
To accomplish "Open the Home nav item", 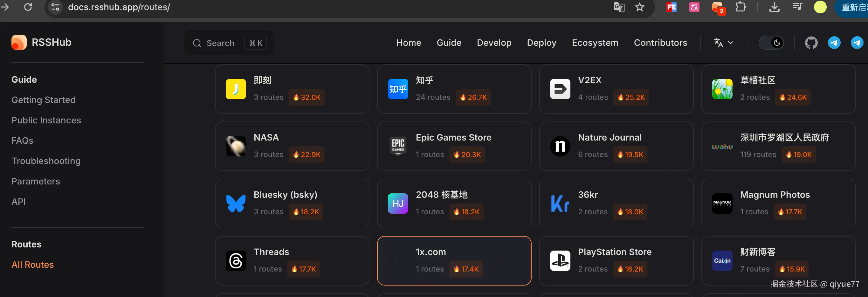I will (x=408, y=43).
